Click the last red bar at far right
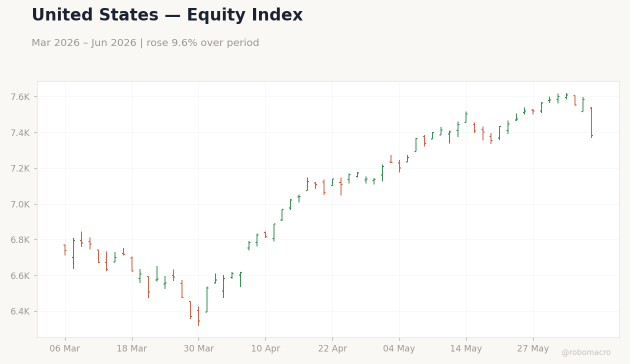The width and height of the screenshot is (630, 364). (591, 122)
